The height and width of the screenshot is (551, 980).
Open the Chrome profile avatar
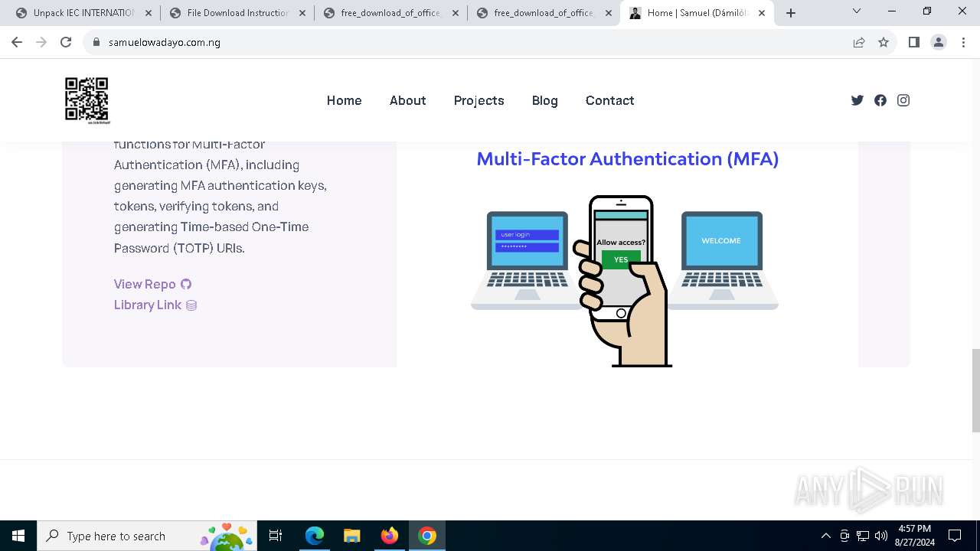[939, 42]
